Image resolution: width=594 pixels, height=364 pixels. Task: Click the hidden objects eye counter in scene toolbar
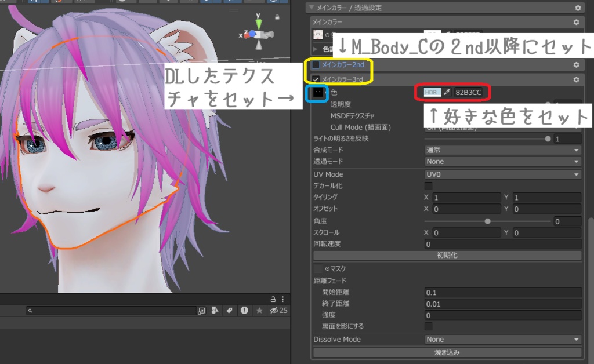pos(276,311)
